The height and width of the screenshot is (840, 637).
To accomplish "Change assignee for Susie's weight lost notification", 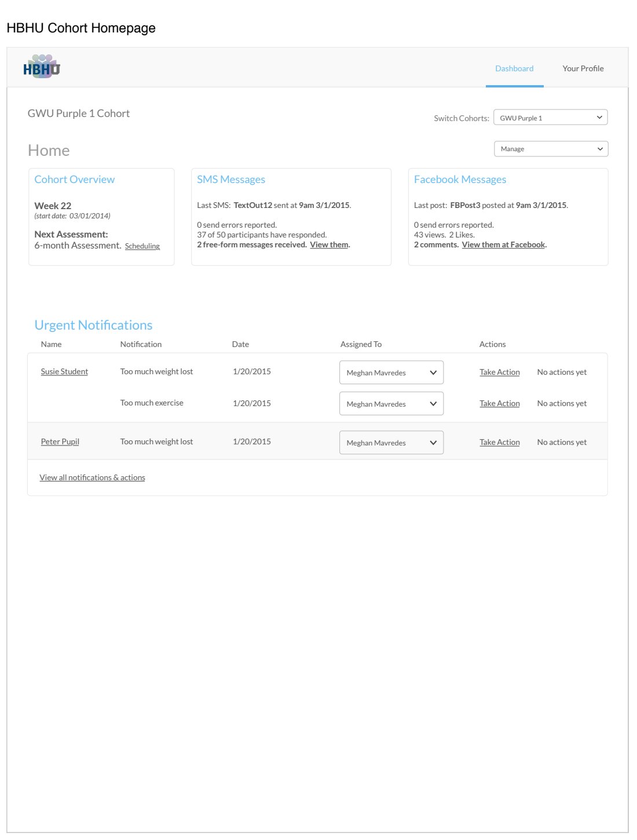I will tap(391, 372).
